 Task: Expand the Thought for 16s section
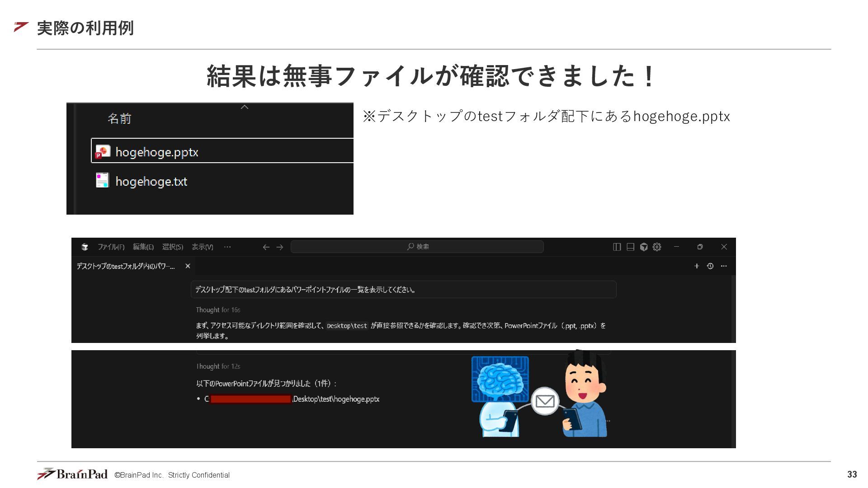click(x=218, y=310)
